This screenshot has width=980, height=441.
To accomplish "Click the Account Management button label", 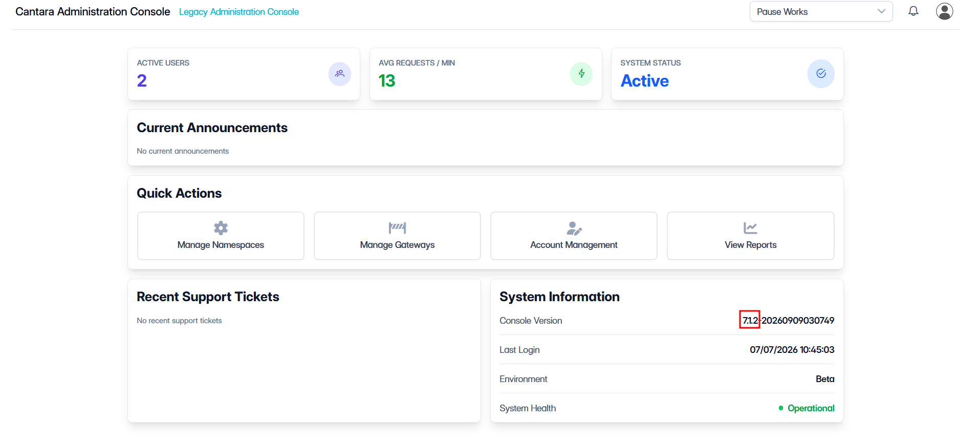I will click(574, 245).
